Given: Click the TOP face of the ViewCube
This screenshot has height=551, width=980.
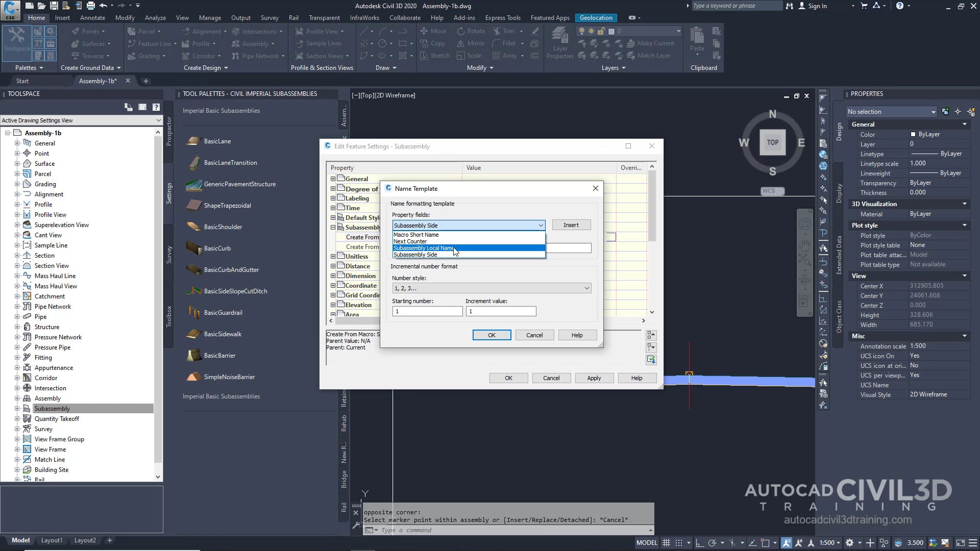Looking at the screenshot, I should click(772, 142).
